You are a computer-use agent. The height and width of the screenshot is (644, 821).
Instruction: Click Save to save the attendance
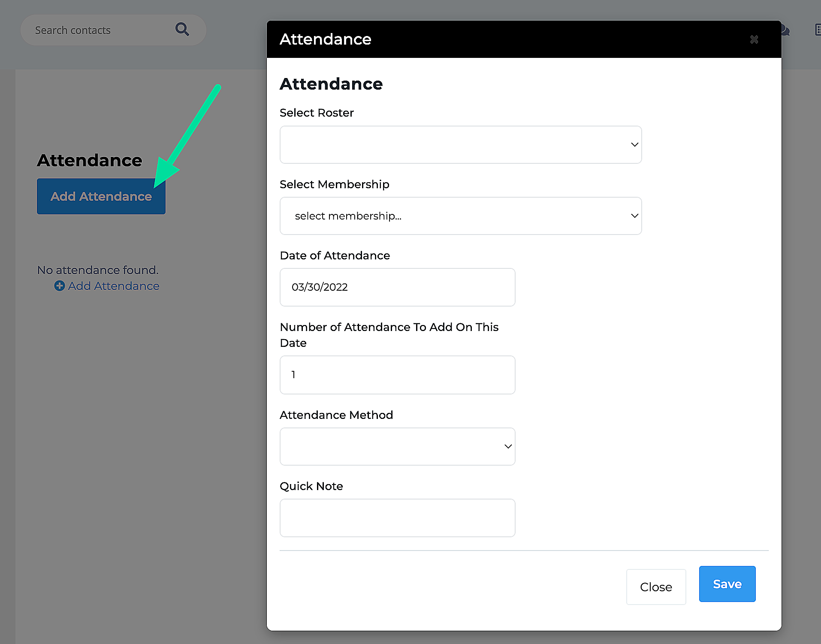point(727,584)
